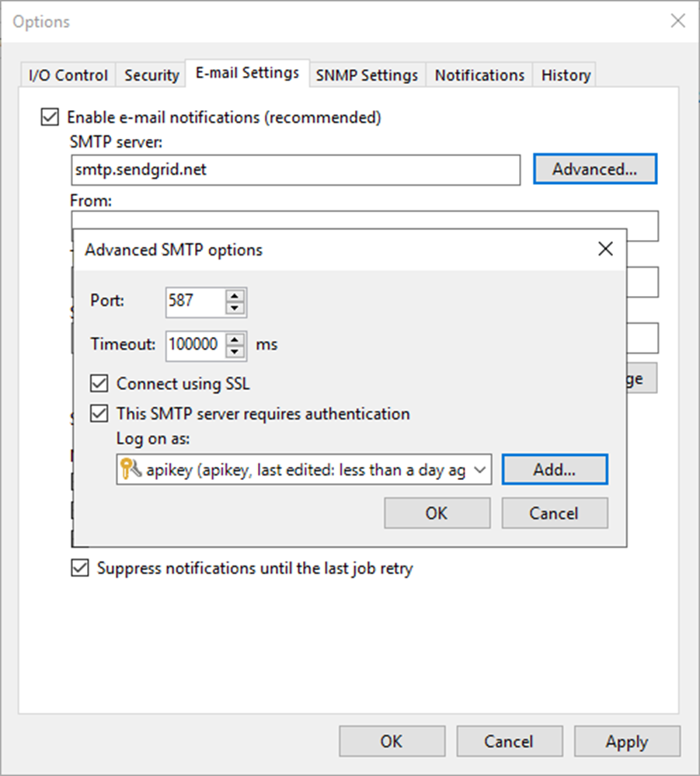The height and width of the screenshot is (776, 700).
Task: Increase the Timeout value with up arrow
Action: tap(235, 339)
